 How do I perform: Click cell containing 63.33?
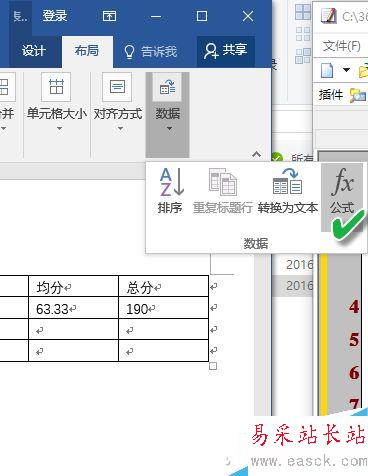click(x=74, y=308)
